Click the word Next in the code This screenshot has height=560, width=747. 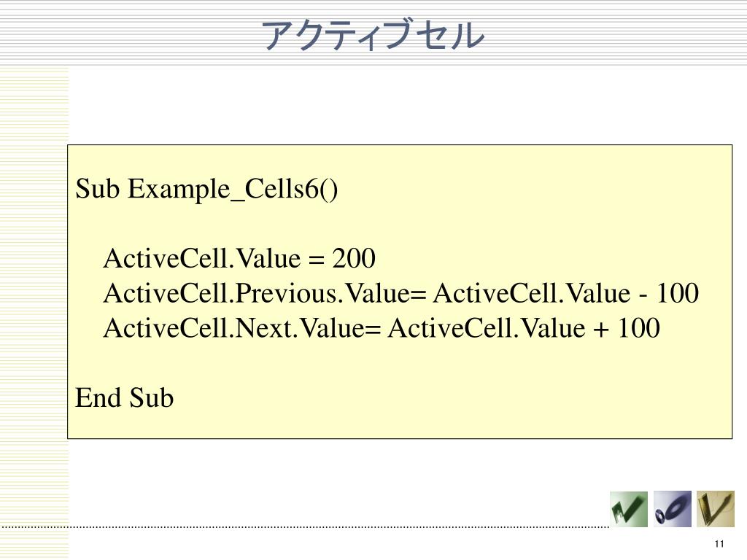point(263,328)
